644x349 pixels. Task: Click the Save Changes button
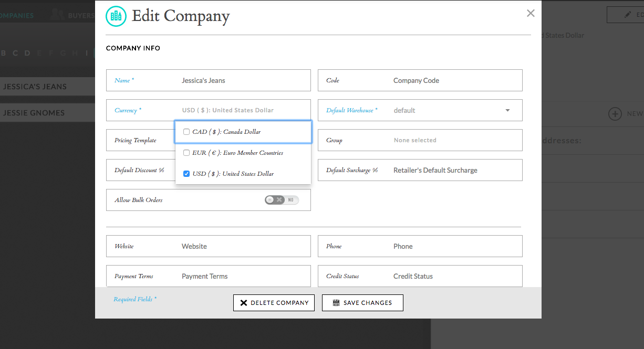(362, 303)
